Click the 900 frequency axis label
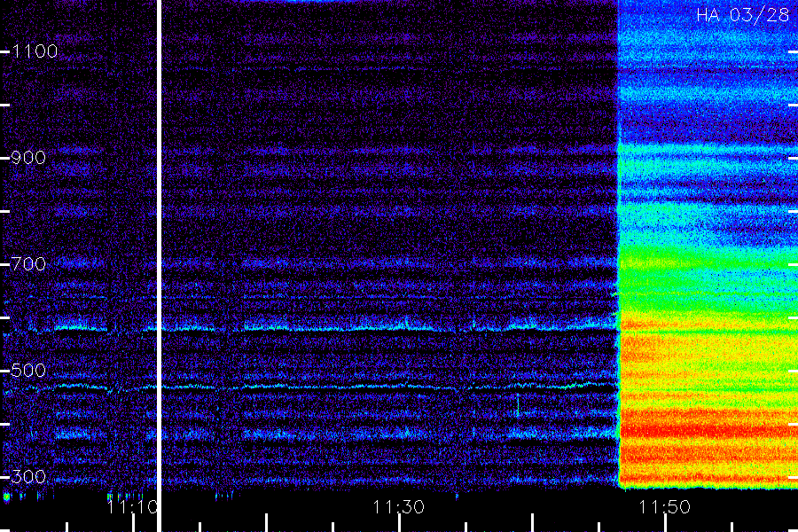Image resolution: width=798 pixels, height=532 pixels. [28, 158]
